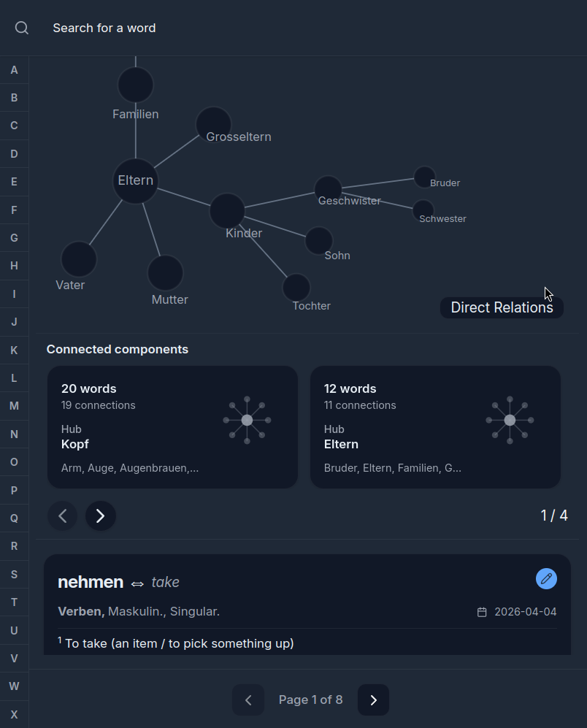The height and width of the screenshot is (728, 587).
Task: Select the Geschwister graph node
Action: tap(328, 189)
